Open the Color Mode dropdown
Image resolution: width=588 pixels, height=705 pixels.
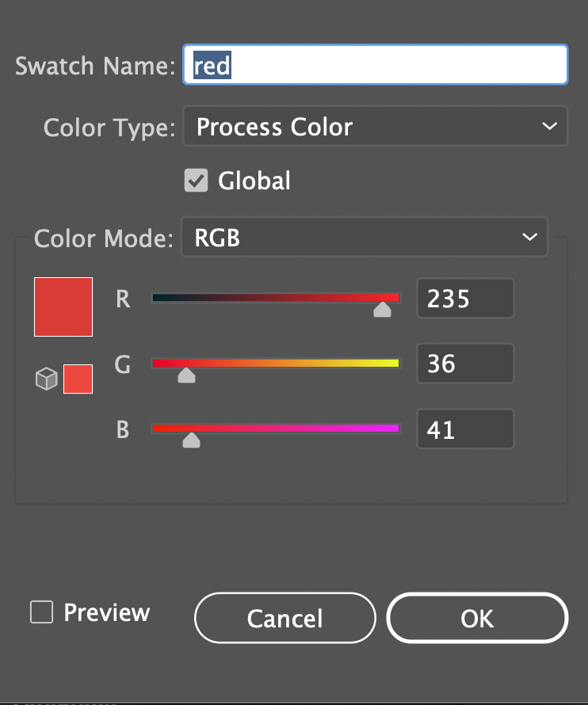click(x=365, y=237)
